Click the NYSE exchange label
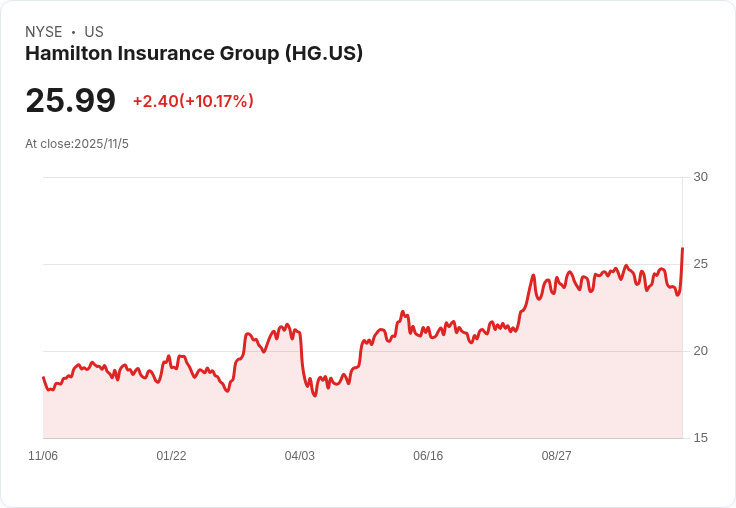Image resolution: width=736 pixels, height=508 pixels. click(44, 32)
